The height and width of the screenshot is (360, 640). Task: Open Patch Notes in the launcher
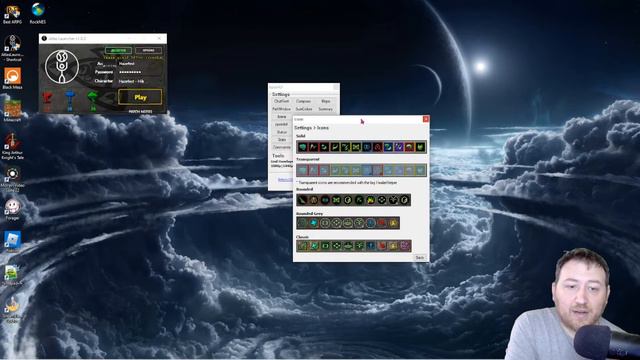coord(140,111)
